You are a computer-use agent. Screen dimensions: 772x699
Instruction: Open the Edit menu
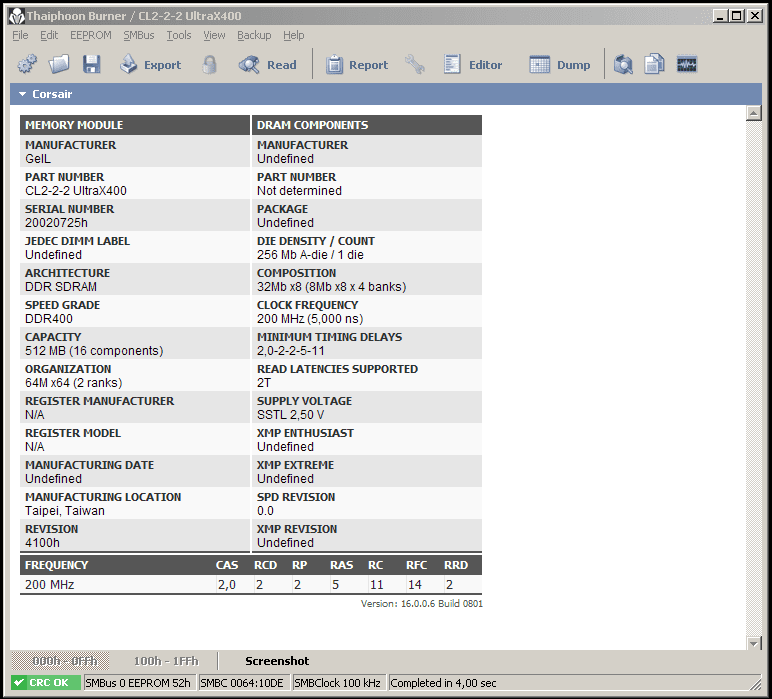click(x=49, y=35)
